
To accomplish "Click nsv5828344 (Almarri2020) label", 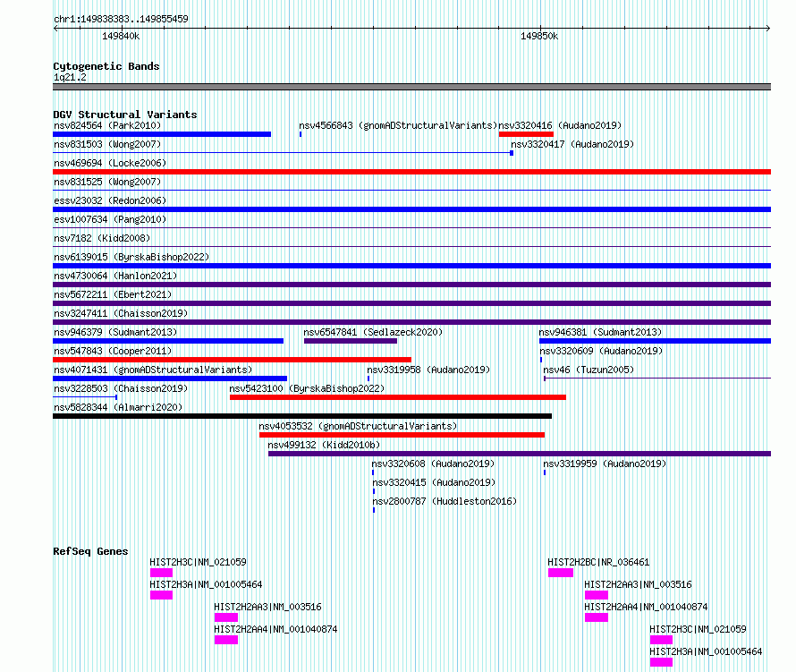I will point(118,407).
